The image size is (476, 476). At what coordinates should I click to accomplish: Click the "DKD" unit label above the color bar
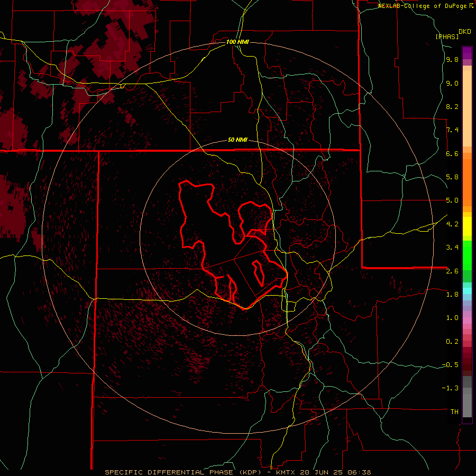pyautogui.click(x=465, y=32)
